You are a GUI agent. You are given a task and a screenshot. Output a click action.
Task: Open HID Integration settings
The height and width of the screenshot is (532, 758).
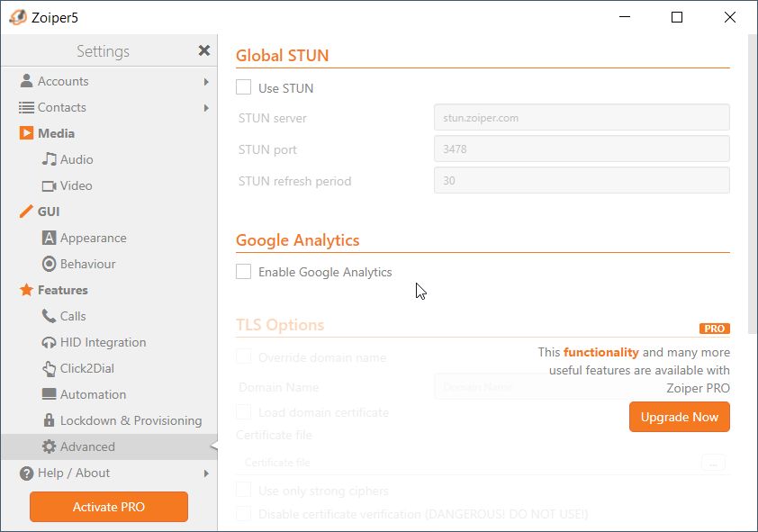pos(109,342)
